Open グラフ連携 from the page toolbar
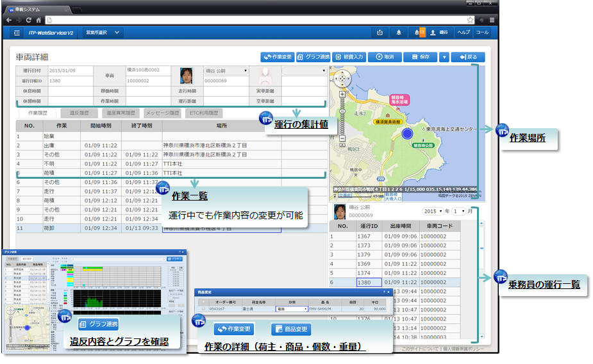593x364 pixels. (x=314, y=56)
